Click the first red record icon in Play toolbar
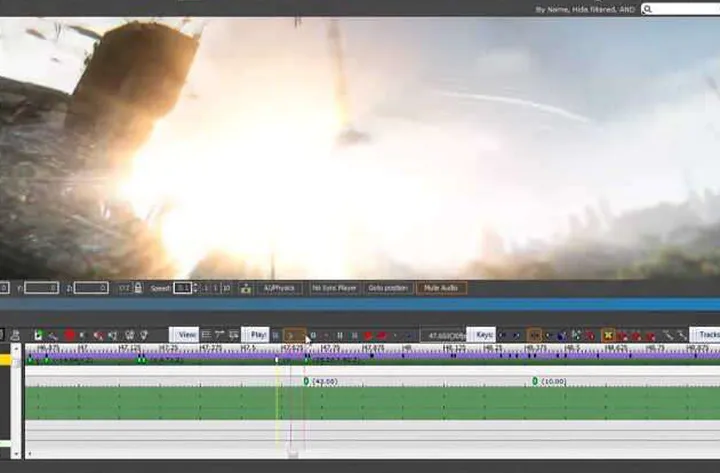Viewport: 720px width, 473px height. (x=368, y=336)
